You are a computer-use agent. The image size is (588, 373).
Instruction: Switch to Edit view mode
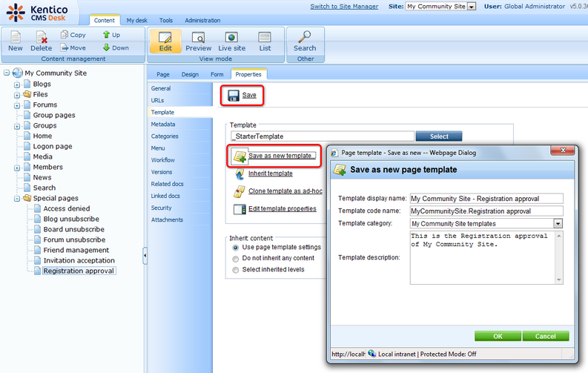pos(165,42)
